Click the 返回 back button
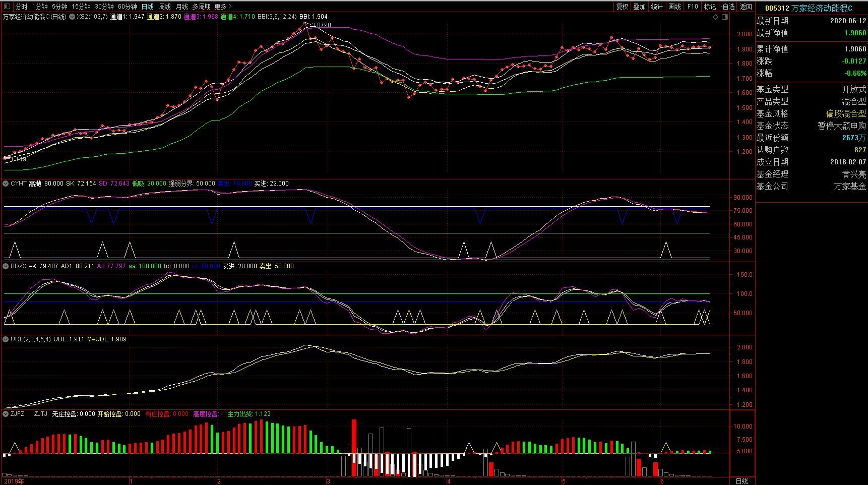The image size is (868, 485). click(746, 7)
